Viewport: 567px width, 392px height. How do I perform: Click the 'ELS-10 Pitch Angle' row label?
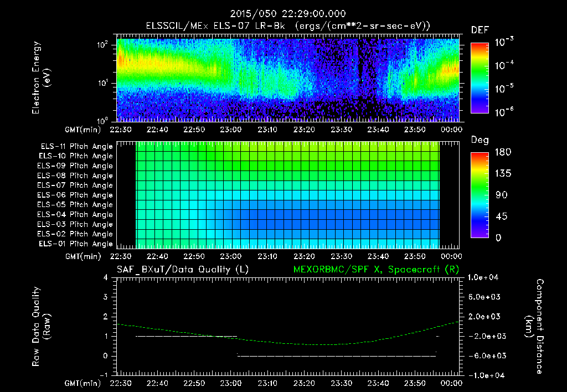(x=76, y=156)
